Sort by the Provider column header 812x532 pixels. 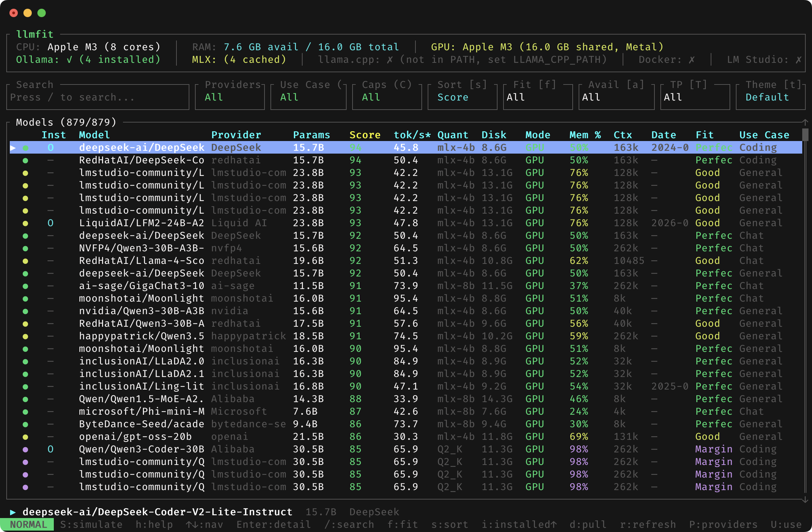(x=236, y=135)
